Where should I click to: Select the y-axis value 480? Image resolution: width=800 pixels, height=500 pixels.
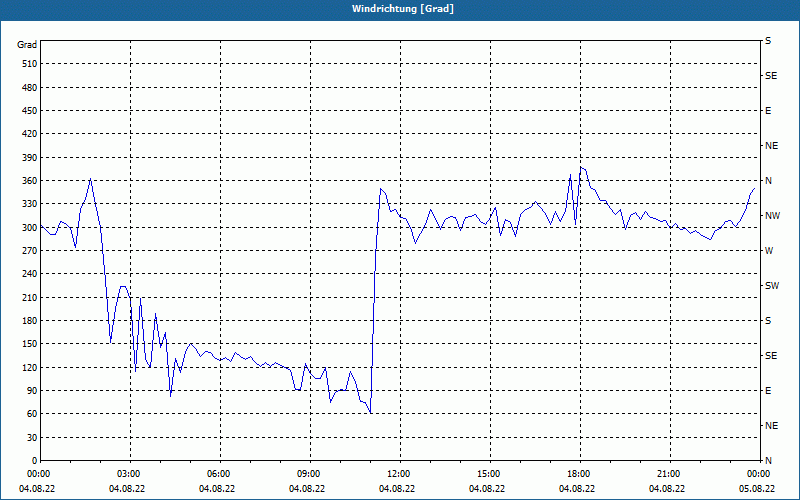point(30,88)
